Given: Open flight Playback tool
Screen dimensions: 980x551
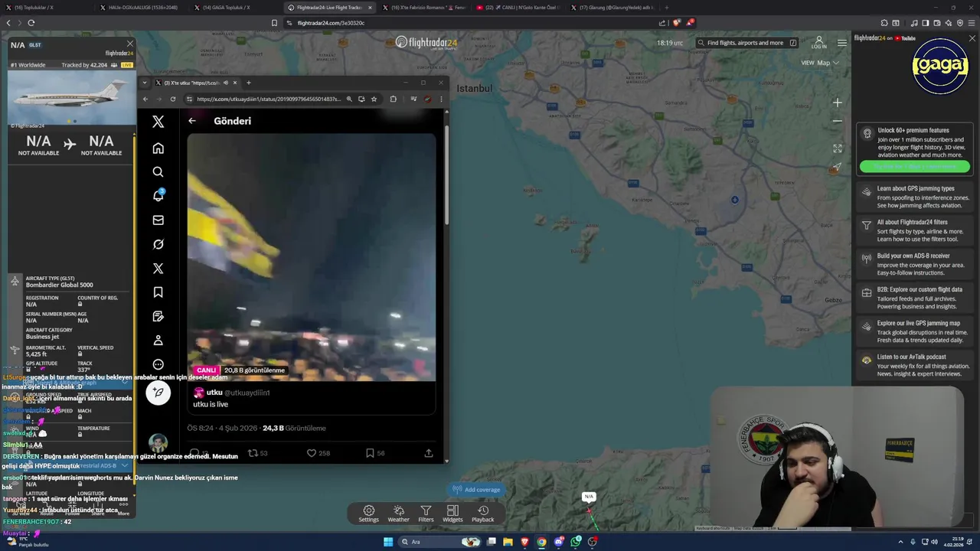Looking at the screenshot, I should pos(483,514).
